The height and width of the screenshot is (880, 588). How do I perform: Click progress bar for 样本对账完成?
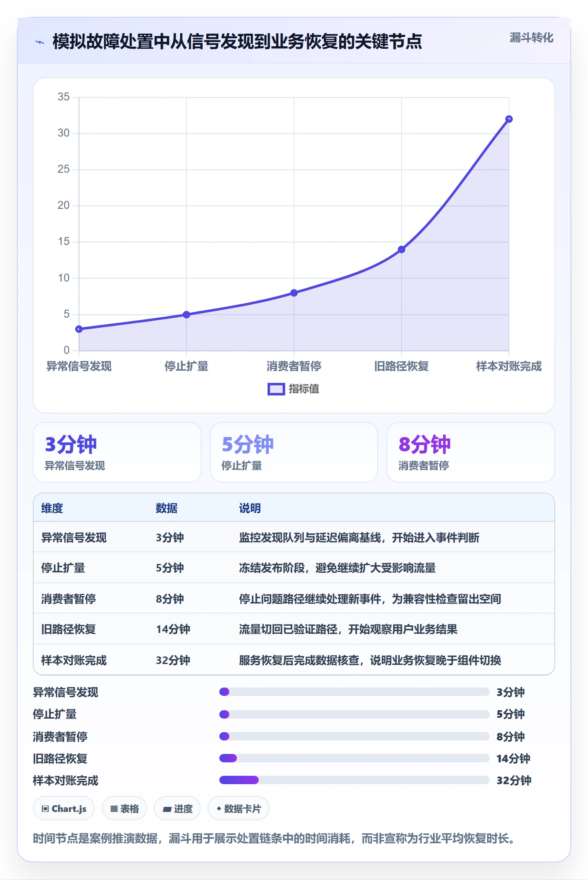coord(354,780)
